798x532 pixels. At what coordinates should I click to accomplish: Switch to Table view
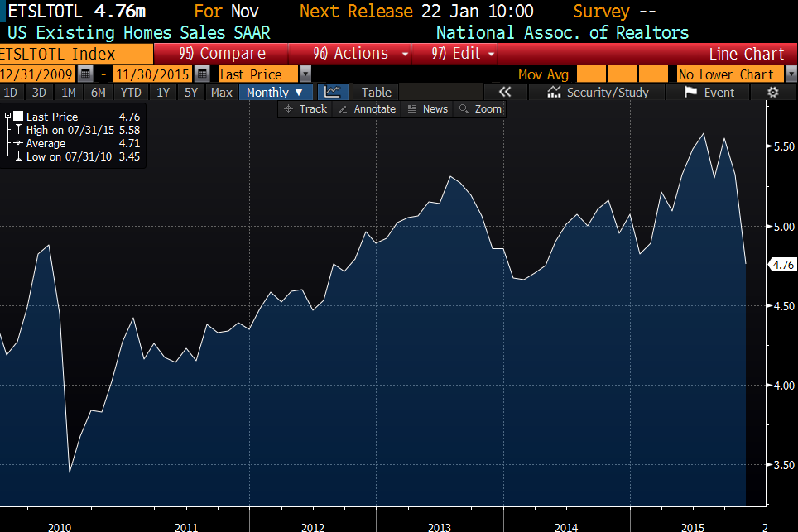376,92
